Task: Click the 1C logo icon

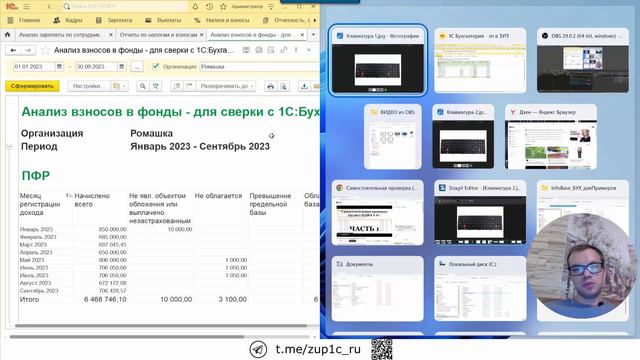Action: pyautogui.click(x=12, y=7)
